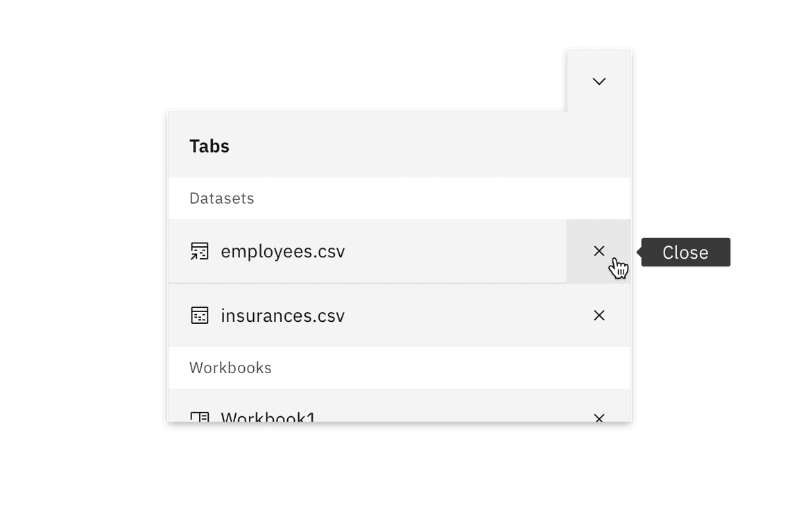This screenshot has height=532, width=799.
Task: Collapse the tabs menu with the chevron
Action: [599, 81]
